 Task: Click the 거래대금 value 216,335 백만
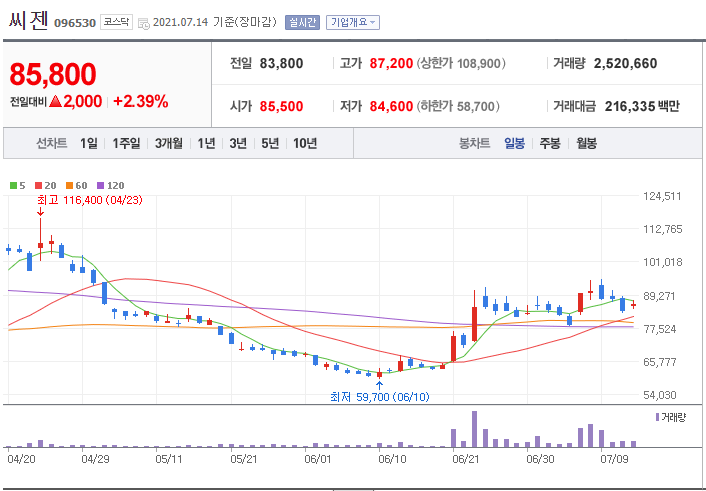tap(642, 106)
